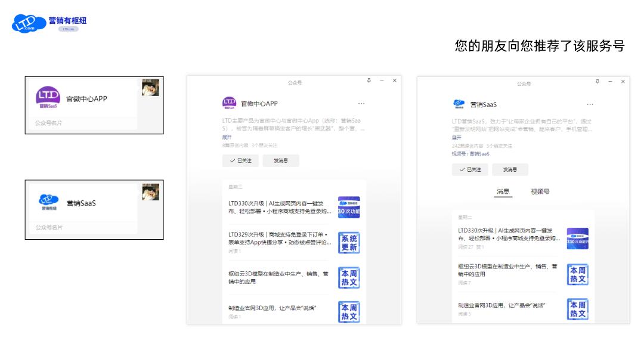This screenshot has width=644, height=362.
Task: Open more options menu in 官微中心APP window
Action: click(x=361, y=104)
